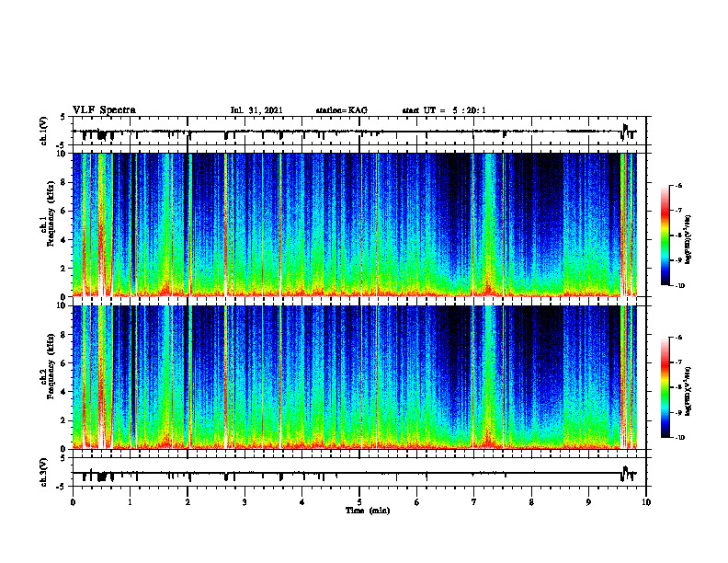This screenshot has width=728, height=563.
Task: Click the '4' kHz tick of ch.2 spectrogram
Action: coord(65,392)
